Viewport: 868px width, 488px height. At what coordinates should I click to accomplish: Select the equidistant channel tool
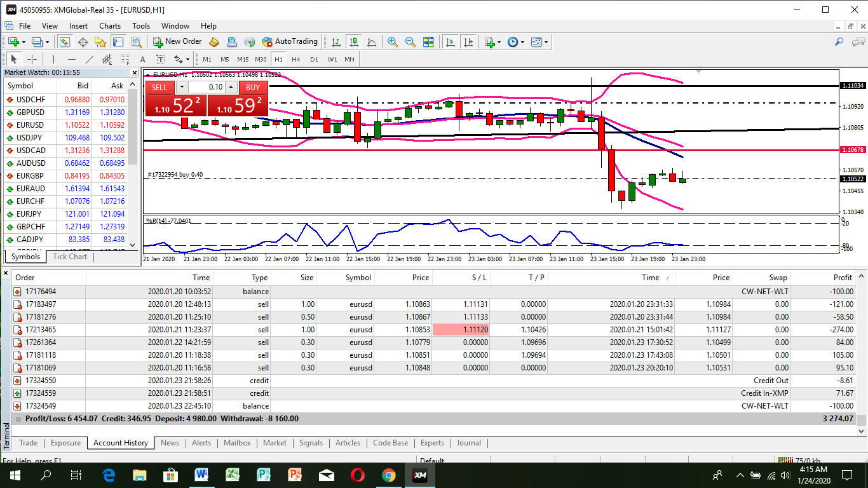107,59
